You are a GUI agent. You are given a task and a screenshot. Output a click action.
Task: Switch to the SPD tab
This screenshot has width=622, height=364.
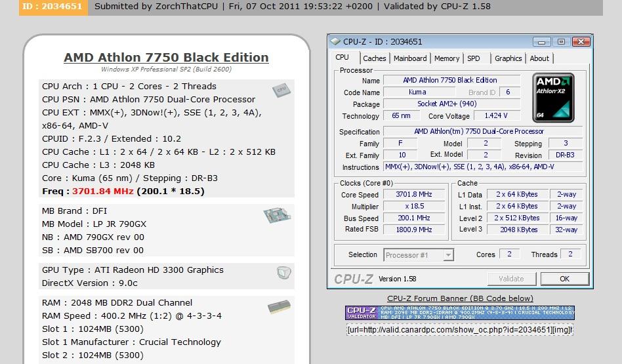[x=474, y=58]
